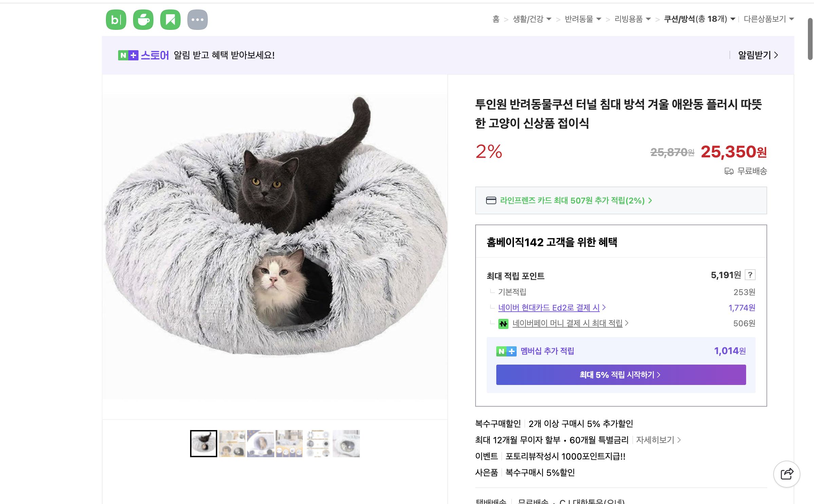Screen dimensions: 814x504
Task: Open the blog icon at top left
Action: coord(115,19)
